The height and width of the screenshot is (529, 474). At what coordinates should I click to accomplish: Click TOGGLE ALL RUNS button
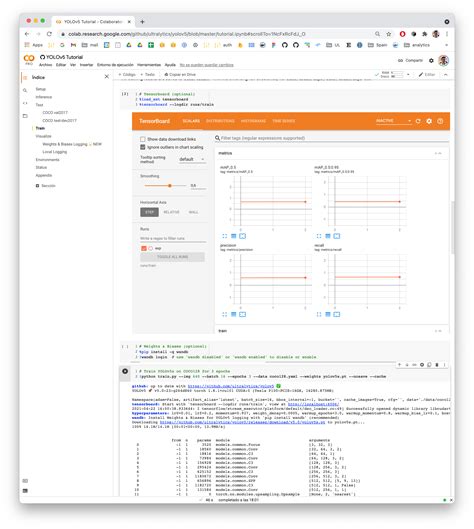tap(172, 257)
